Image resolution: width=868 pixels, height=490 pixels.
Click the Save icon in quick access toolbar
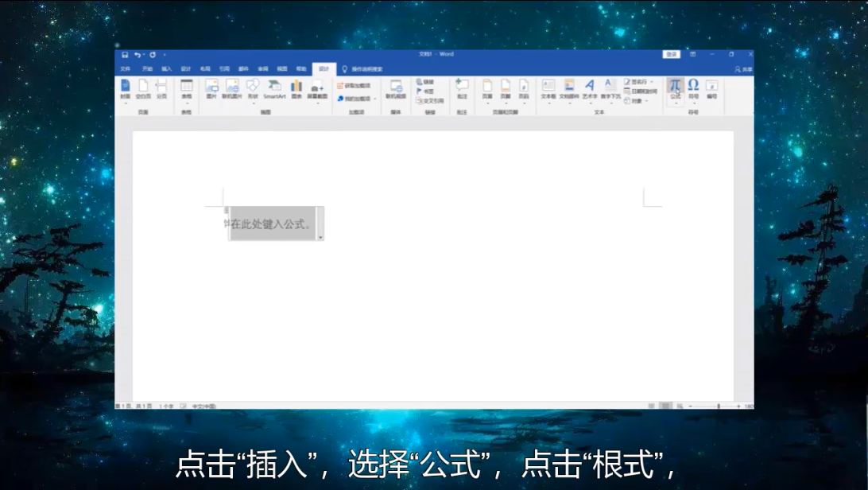[125, 55]
